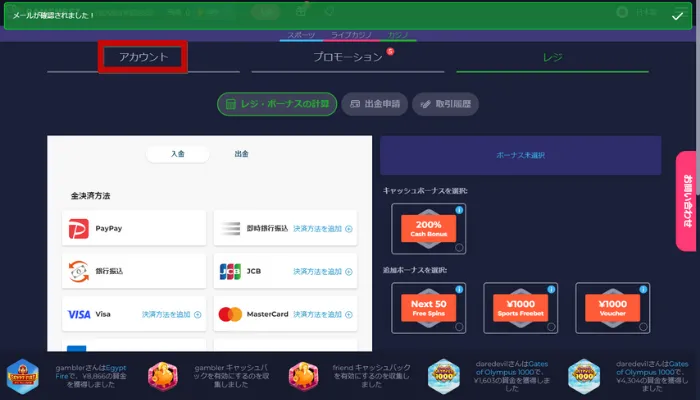Viewport: 700px width, 400px height.
Task: Click the メールが確認されました notification text
Action: point(54,16)
